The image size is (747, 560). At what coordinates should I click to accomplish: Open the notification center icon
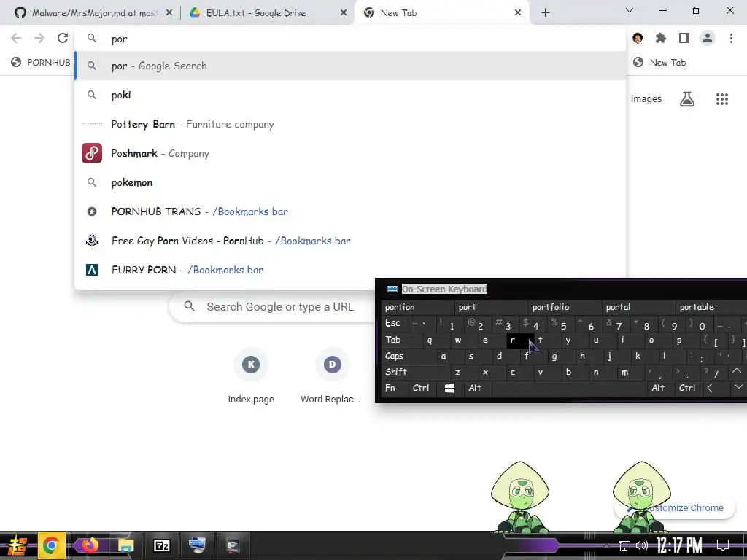(723, 545)
